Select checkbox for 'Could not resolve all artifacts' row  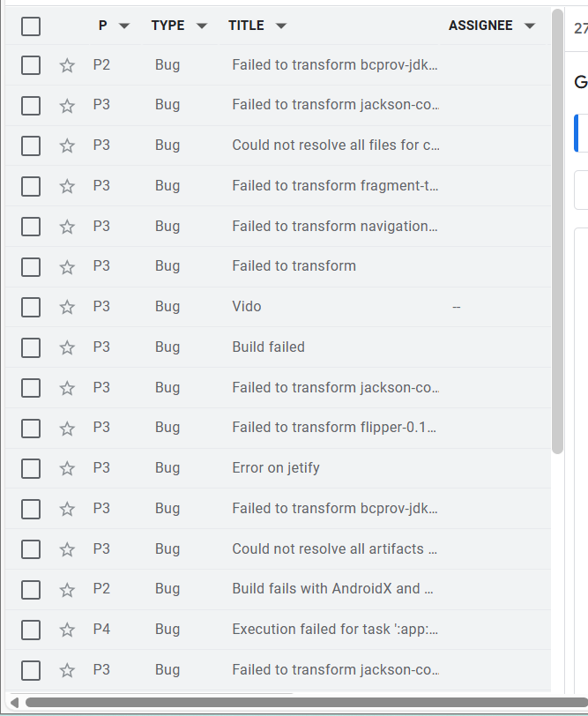point(31,549)
